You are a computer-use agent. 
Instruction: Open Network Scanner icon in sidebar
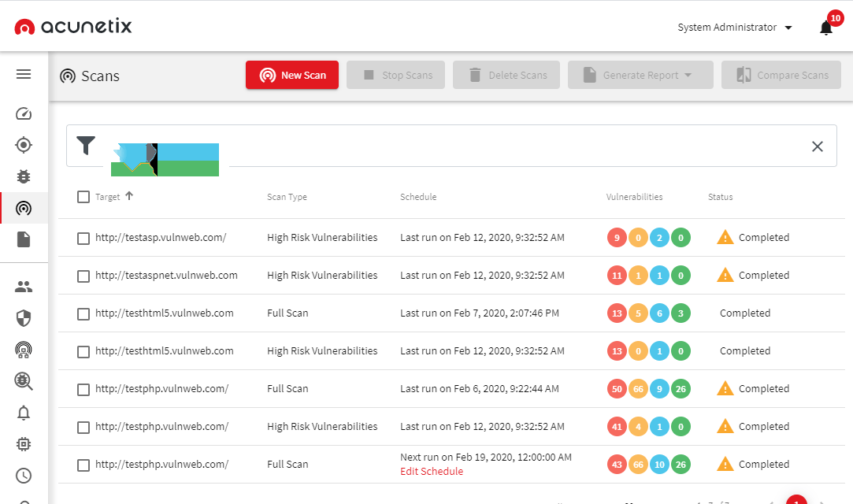[x=24, y=350]
